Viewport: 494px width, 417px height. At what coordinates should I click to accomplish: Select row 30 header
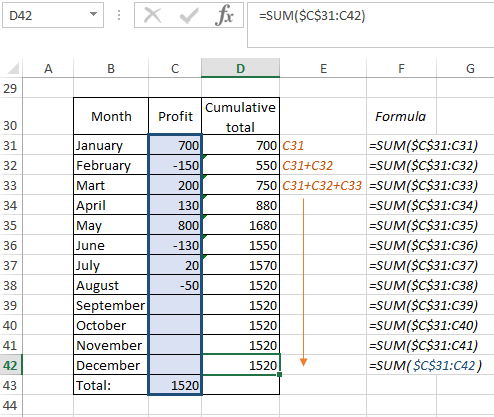(10, 116)
